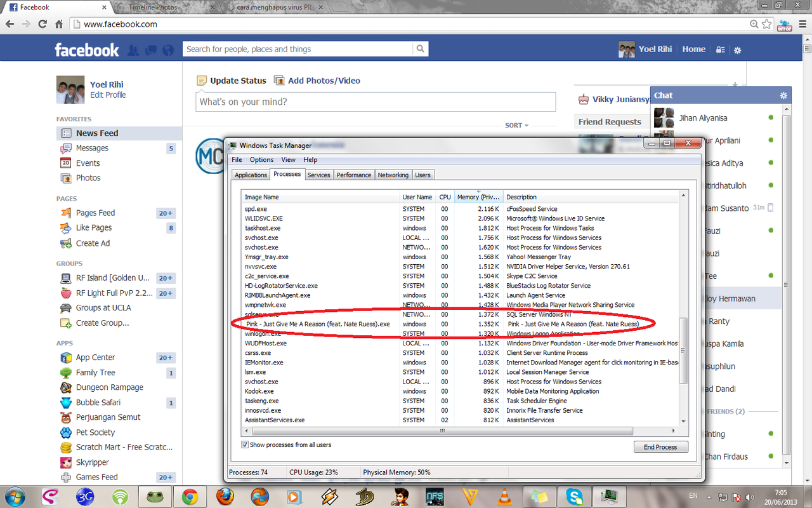The width and height of the screenshot is (812, 508).
Task: Open Winamp lightning icon in taskbar
Action: pyautogui.click(x=329, y=497)
